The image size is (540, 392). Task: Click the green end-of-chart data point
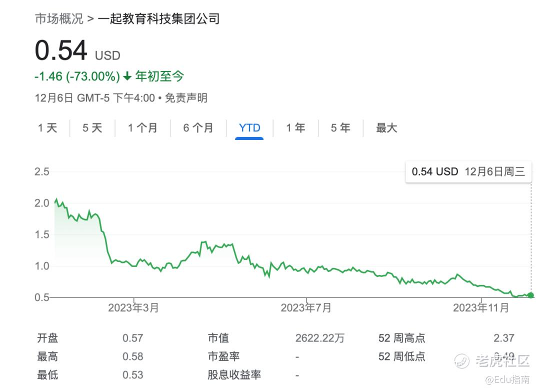530,295
